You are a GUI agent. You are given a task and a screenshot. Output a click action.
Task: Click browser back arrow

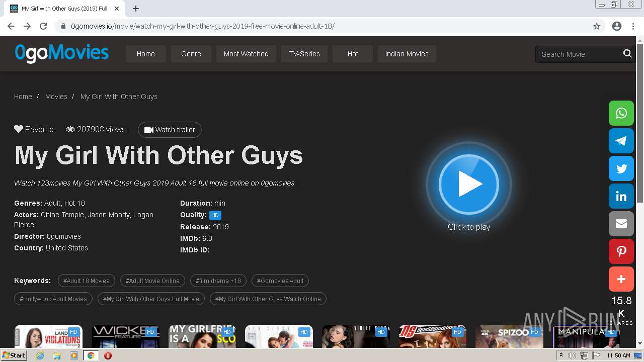11,26
